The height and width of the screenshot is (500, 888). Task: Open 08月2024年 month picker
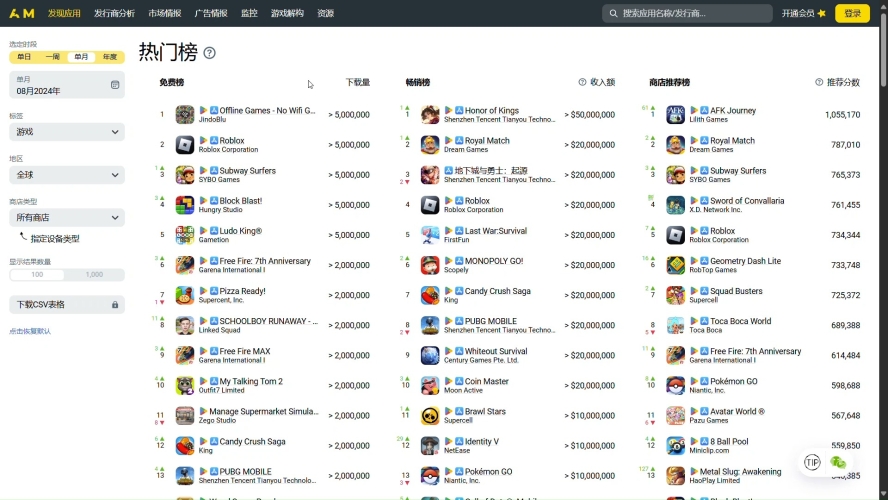coord(67,85)
